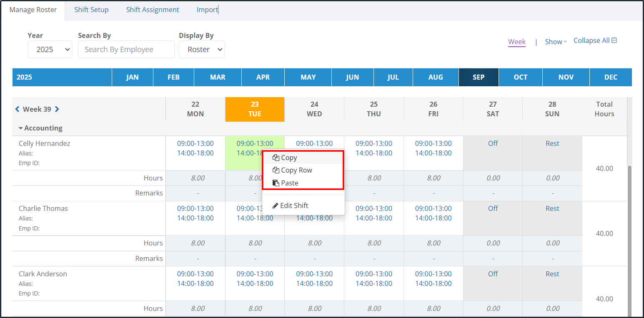Jump to OCT in the month bar
This screenshot has width=644, height=318.
pos(520,77)
